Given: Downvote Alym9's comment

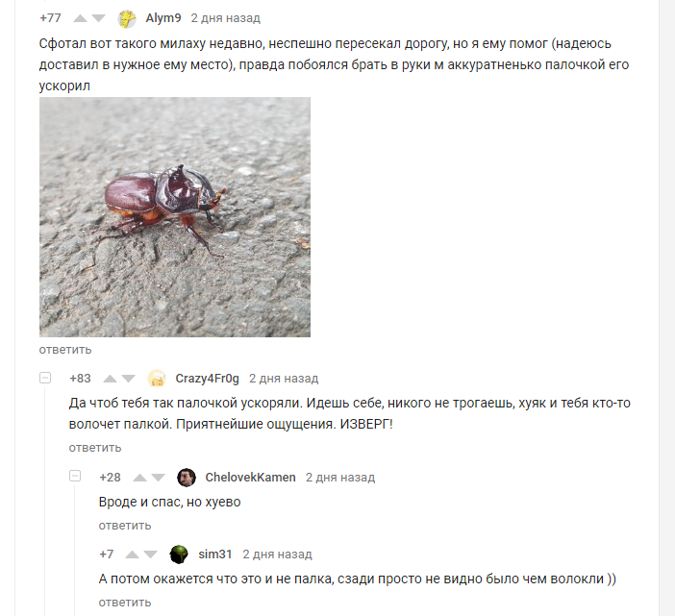Looking at the screenshot, I should pyautogui.click(x=99, y=18).
